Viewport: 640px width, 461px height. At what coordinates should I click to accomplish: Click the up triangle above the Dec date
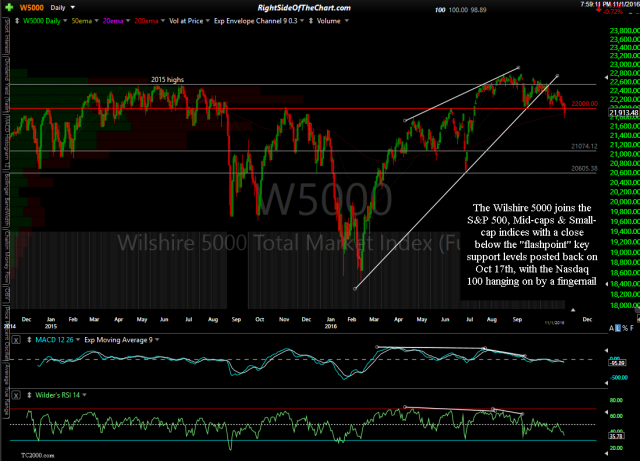tap(573, 310)
